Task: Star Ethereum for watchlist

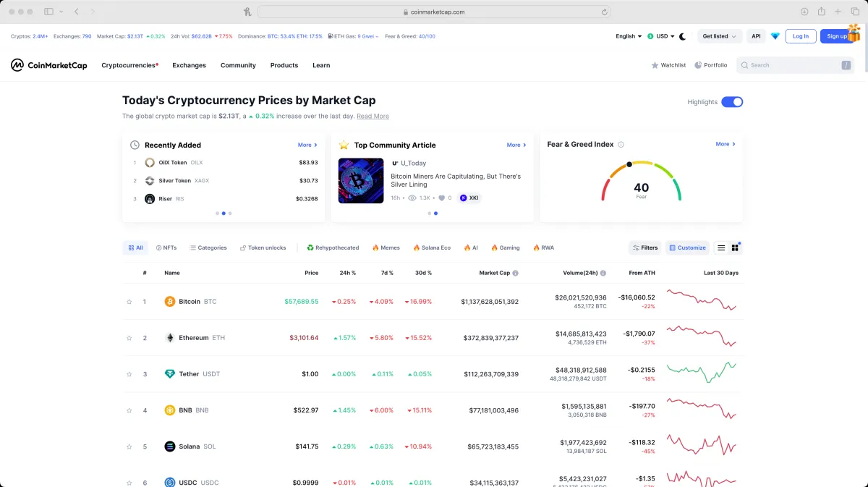Action: pos(129,338)
